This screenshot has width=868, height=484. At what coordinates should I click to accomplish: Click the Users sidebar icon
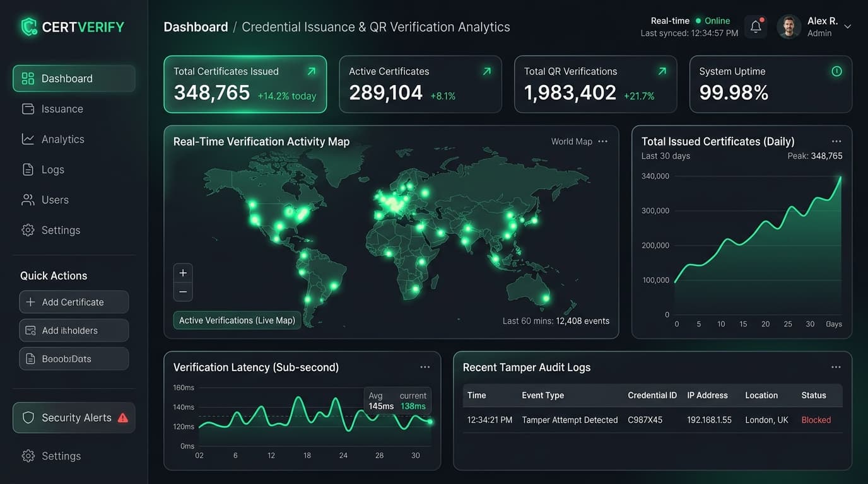tap(28, 200)
